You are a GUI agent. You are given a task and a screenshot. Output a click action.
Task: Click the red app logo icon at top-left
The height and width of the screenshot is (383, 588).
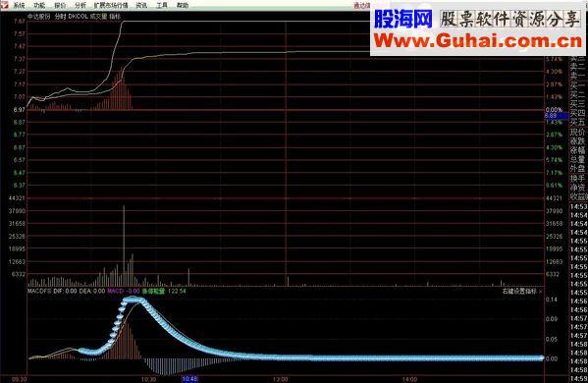[4, 5]
